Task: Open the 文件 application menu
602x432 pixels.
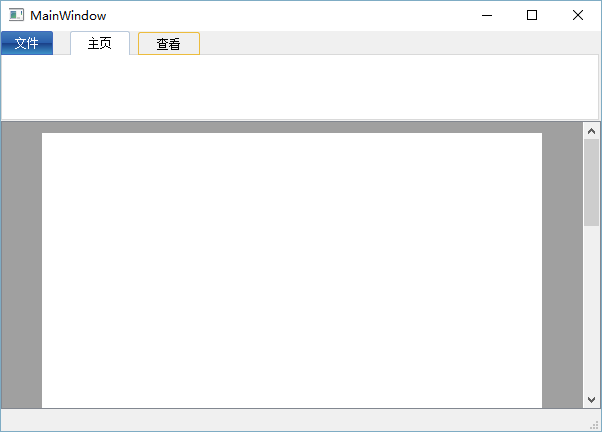Action: point(27,43)
